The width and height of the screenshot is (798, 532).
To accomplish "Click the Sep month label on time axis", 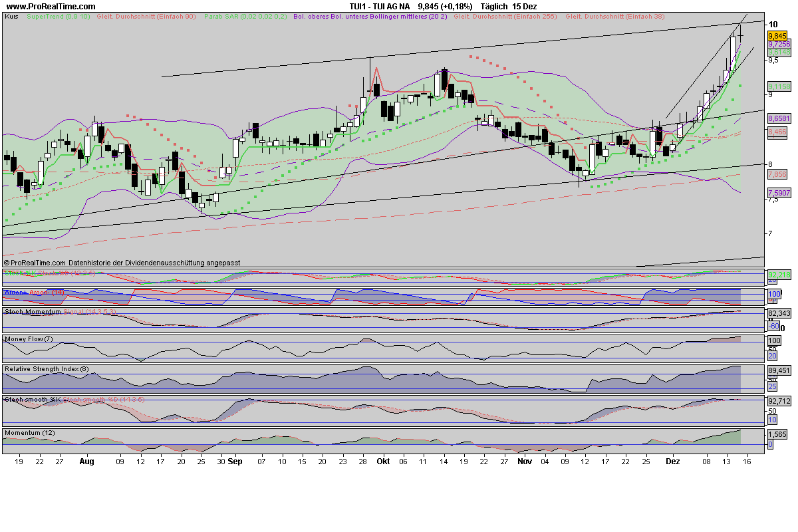I will point(235,461).
